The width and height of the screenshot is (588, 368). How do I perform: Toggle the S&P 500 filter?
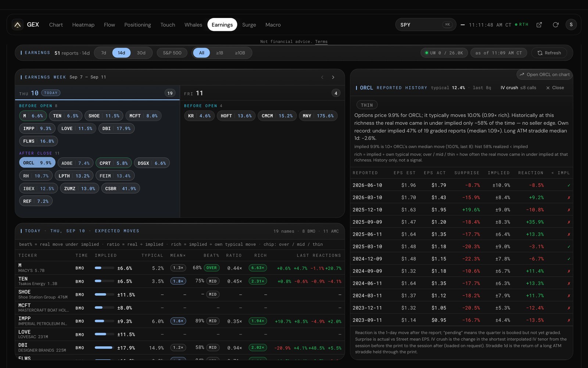coord(172,53)
